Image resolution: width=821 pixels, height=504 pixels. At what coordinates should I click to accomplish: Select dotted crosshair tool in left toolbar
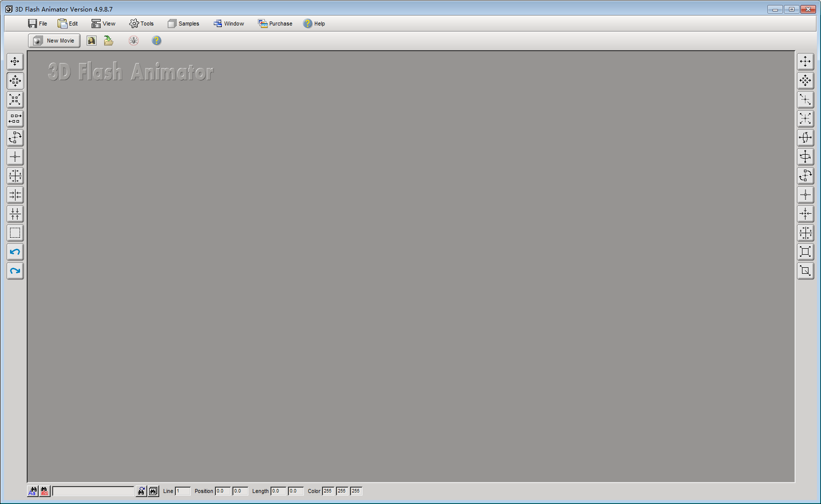[15, 157]
